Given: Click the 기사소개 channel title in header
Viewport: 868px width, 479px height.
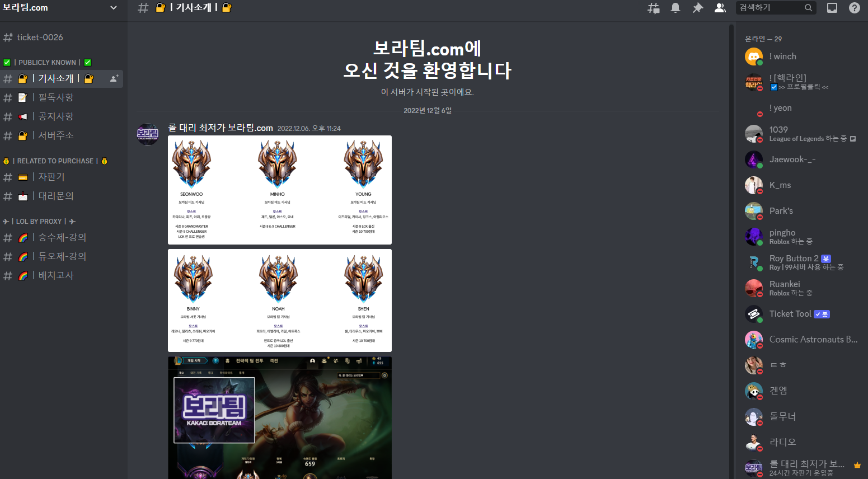Looking at the screenshot, I should click(193, 8).
